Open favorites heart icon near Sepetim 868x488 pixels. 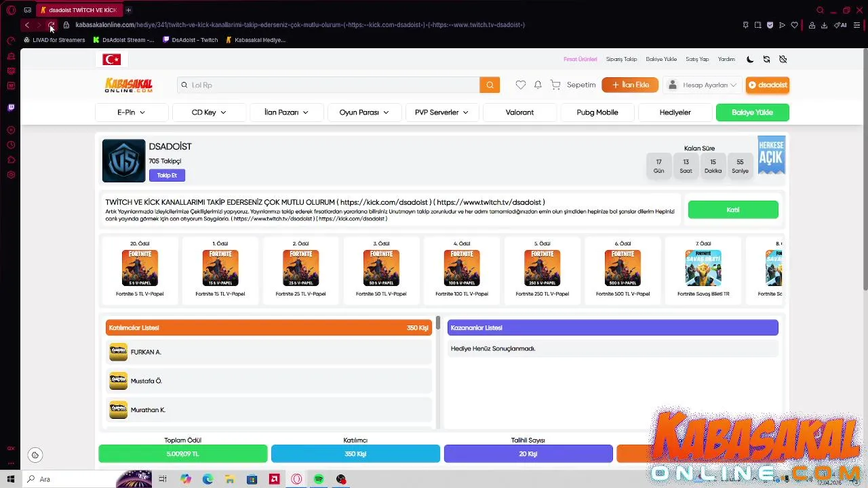coord(520,85)
